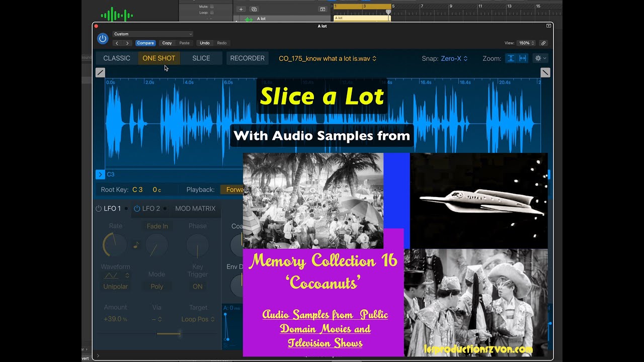The image size is (644, 362).
Task: Click the Redo button
Action: click(222, 43)
